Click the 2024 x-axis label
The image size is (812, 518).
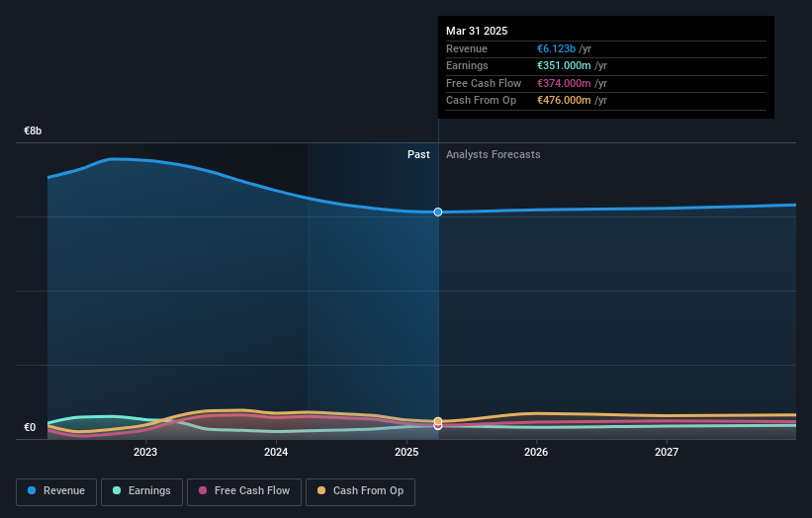coord(276,453)
